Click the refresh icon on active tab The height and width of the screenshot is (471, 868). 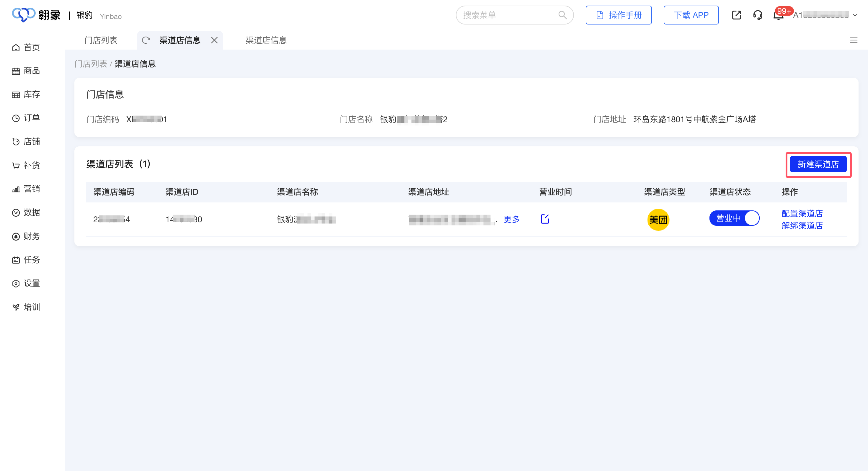tap(146, 40)
